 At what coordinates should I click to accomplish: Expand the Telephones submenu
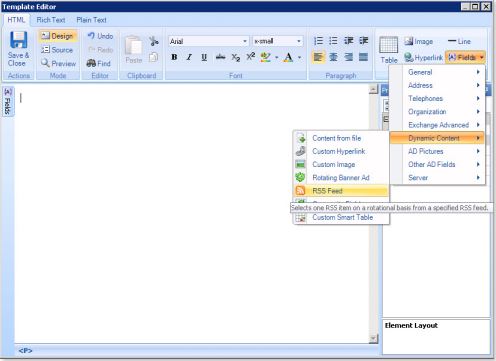pos(437,98)
